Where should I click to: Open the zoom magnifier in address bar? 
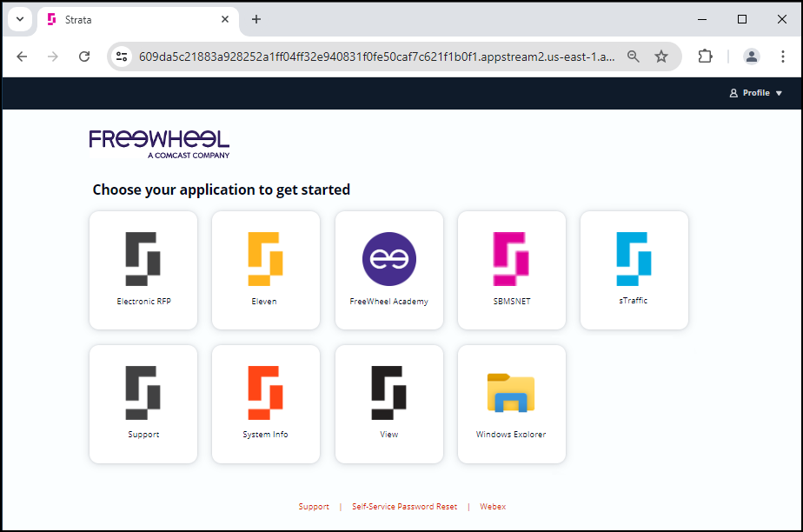pyautogui.click(x=634, y=57)
